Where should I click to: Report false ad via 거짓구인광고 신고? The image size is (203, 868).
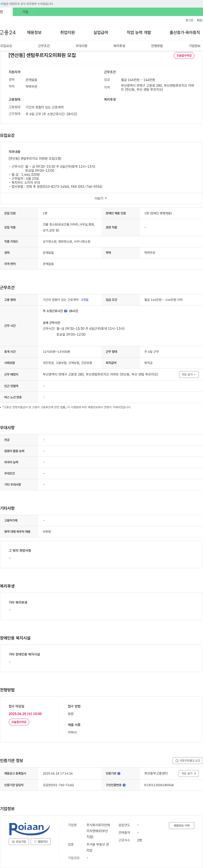[188, 761]
